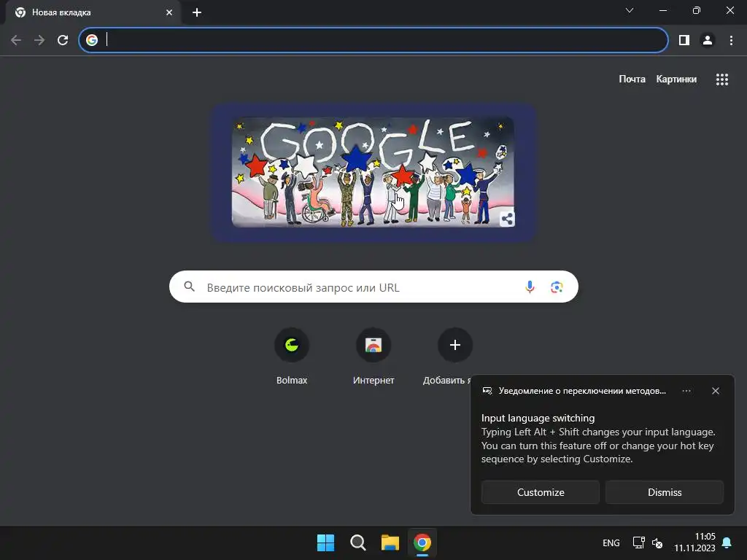Click the Chrome taskbar icon
The width and height of the screenshot is (747, 560).
click(422, 542)
